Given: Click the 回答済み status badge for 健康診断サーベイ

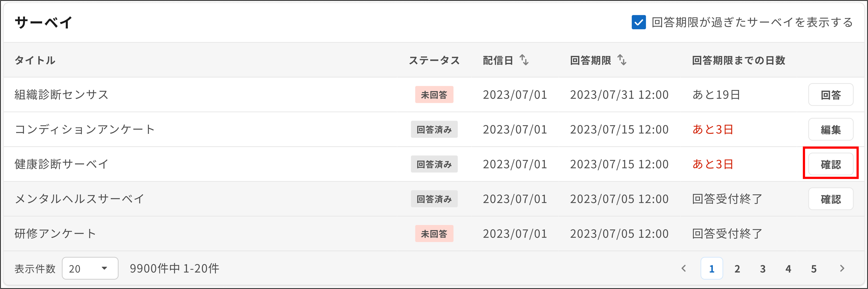Looking at the screenshot, I should [434, 164].
